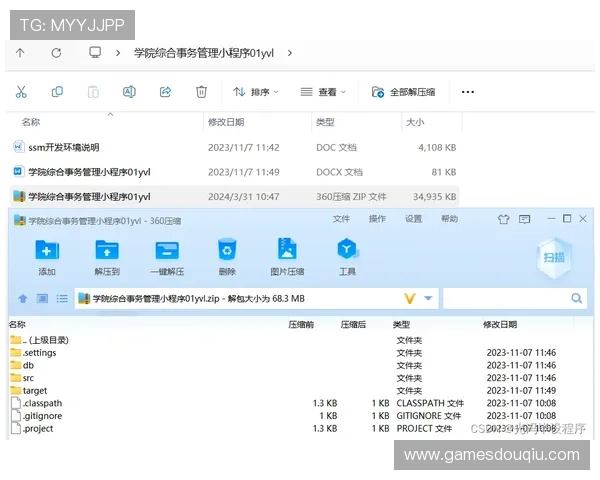Image resolution: width=600 pixels, height=480 pixels.
Task: Switch to icon view mode in 360压缩
Action: (42, 298)
